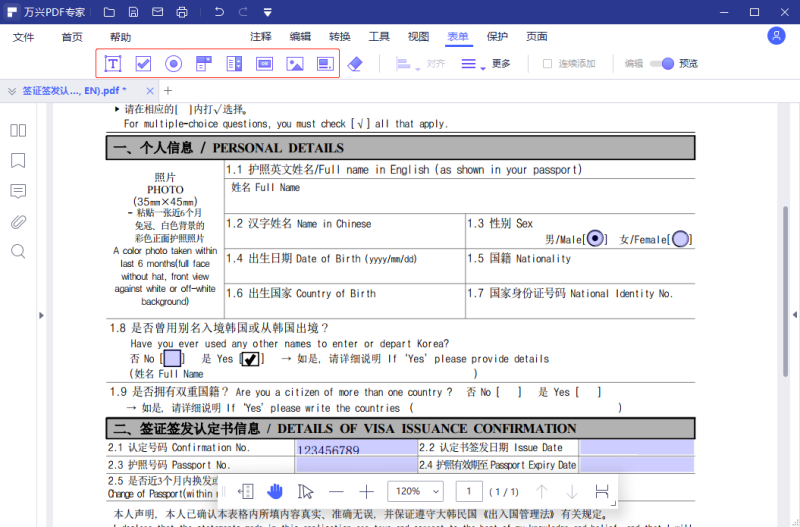
Task: Click the fit-to-window icon in bottom toolbar
Action: point(602,491)
